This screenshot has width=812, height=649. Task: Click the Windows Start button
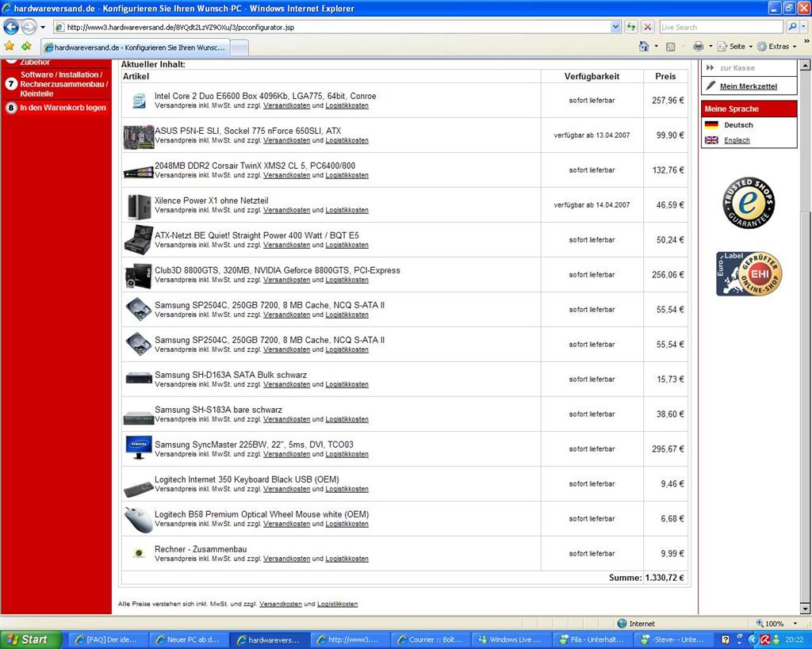(x=30, y=639)
